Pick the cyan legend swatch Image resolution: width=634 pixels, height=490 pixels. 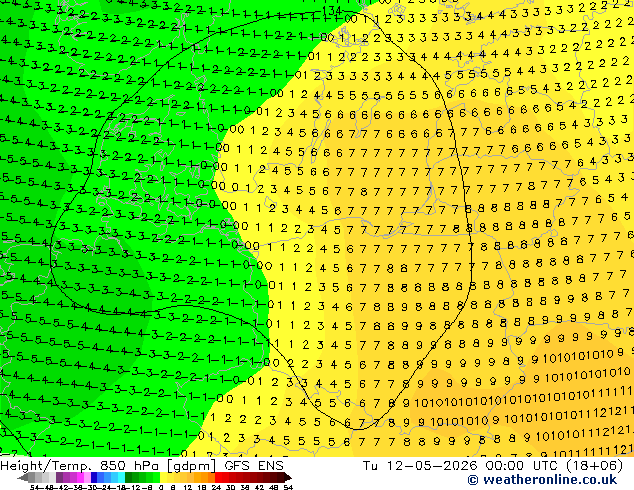click(121, 477)
